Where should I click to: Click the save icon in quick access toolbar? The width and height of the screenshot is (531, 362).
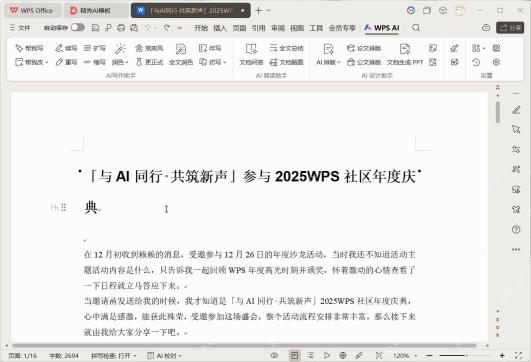coord(95,28)
